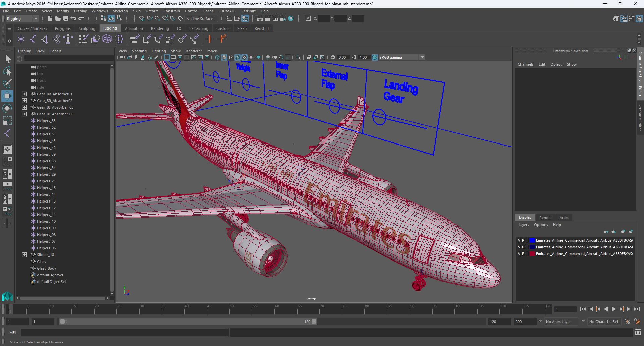Toggle visibility V of the red layer
Viewport: 644px width, 346px height.
click(x=519, y=254)
